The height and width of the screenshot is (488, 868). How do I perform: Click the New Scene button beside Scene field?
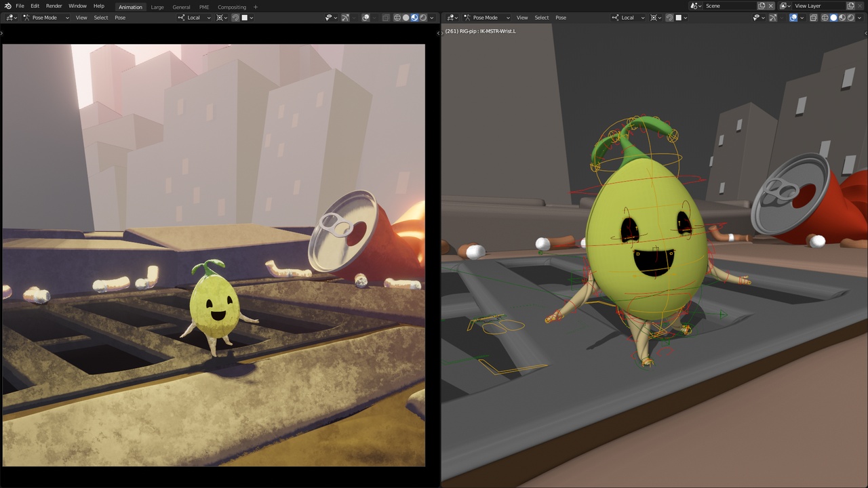tap(762, 5)
